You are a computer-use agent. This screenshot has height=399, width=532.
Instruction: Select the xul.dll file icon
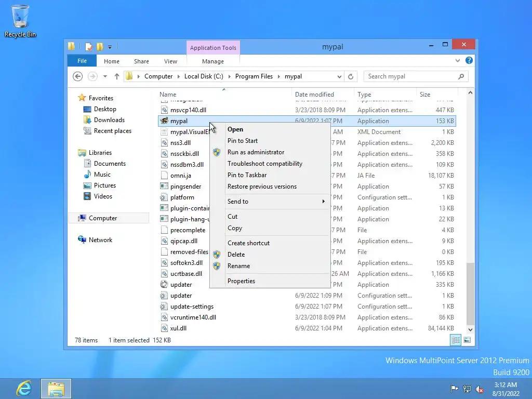pyautogui.click(x=164, y=328)
